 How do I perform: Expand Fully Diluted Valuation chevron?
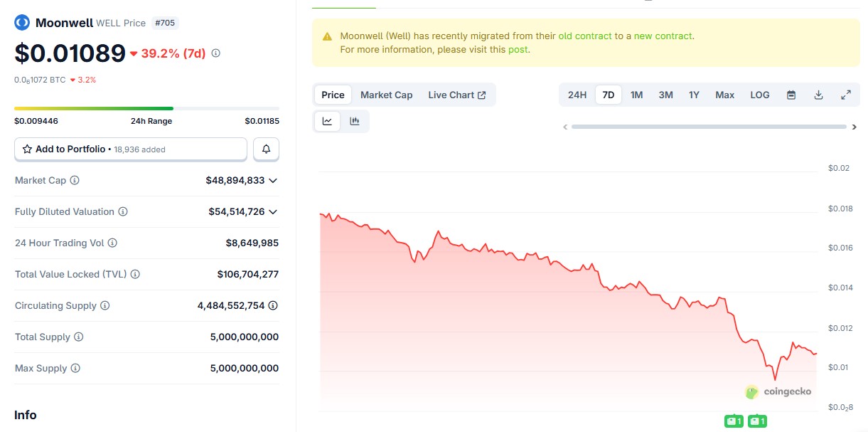click(x=273, y=212)
